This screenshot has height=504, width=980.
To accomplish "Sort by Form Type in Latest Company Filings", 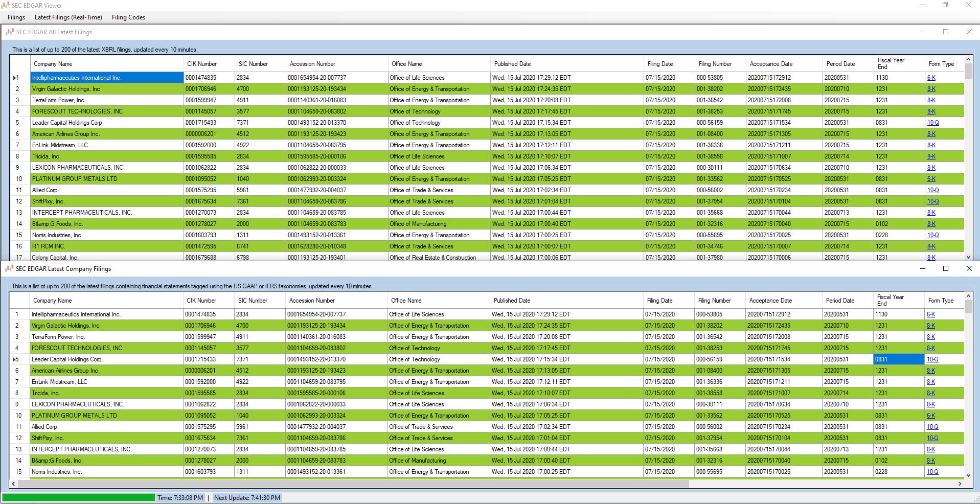I will point(944,301).
